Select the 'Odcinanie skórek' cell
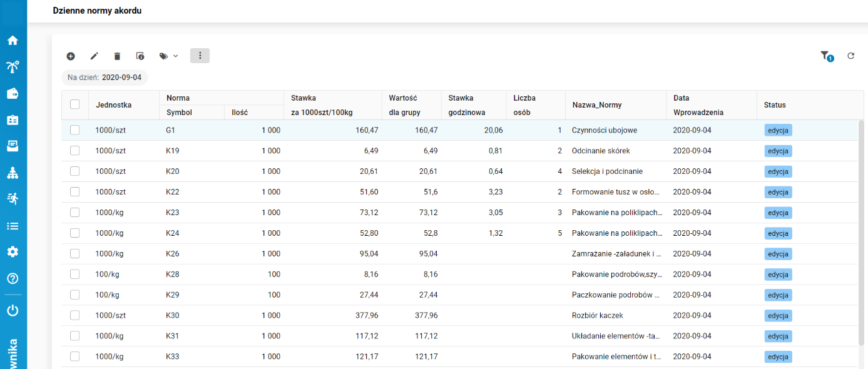 (x=601, y=151)
